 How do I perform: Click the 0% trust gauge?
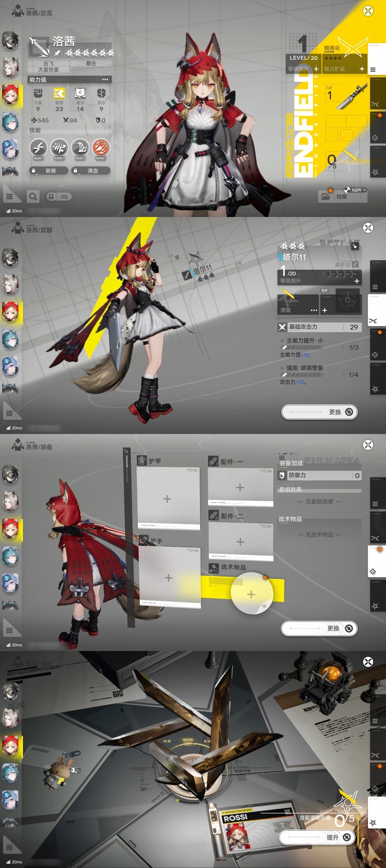point(58,197)
